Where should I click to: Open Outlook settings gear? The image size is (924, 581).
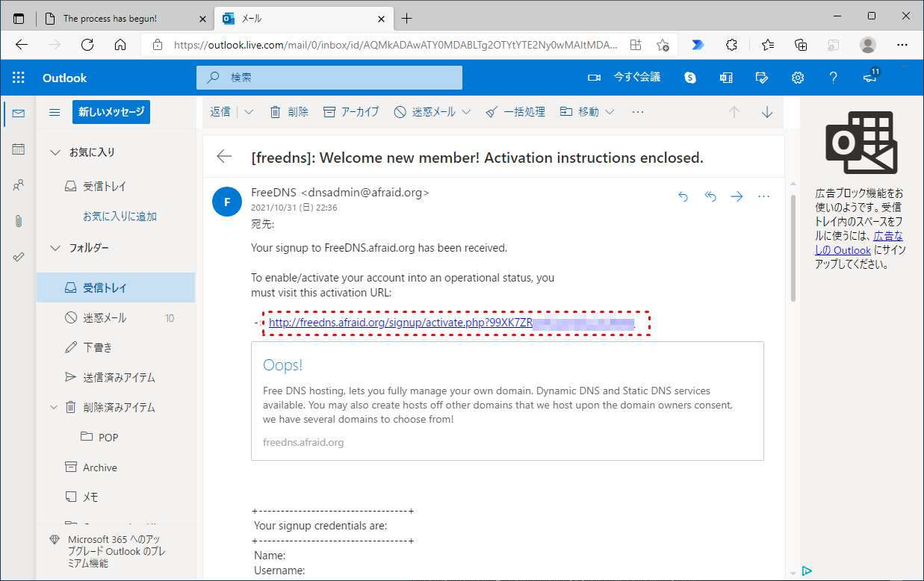[798, 78]
